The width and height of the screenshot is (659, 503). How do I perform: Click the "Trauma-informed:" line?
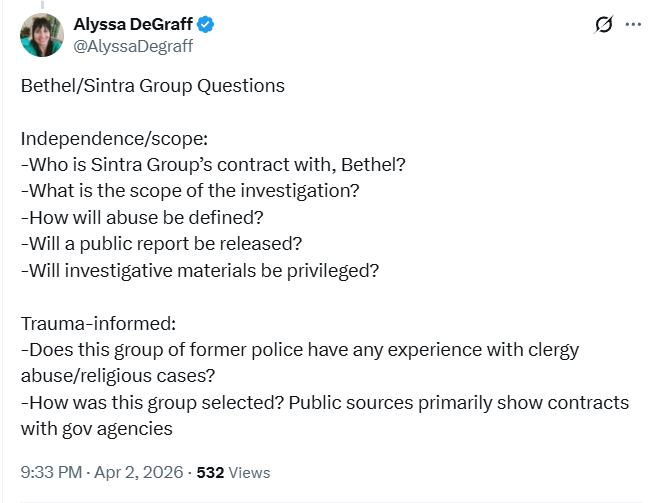(100, 323)
